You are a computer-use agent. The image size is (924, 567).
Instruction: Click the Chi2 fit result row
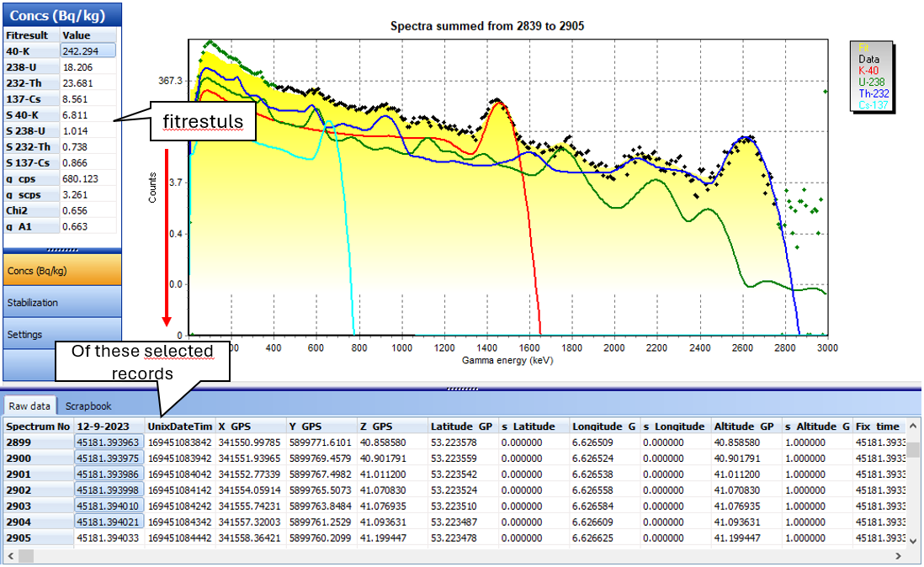pos(32,210)
